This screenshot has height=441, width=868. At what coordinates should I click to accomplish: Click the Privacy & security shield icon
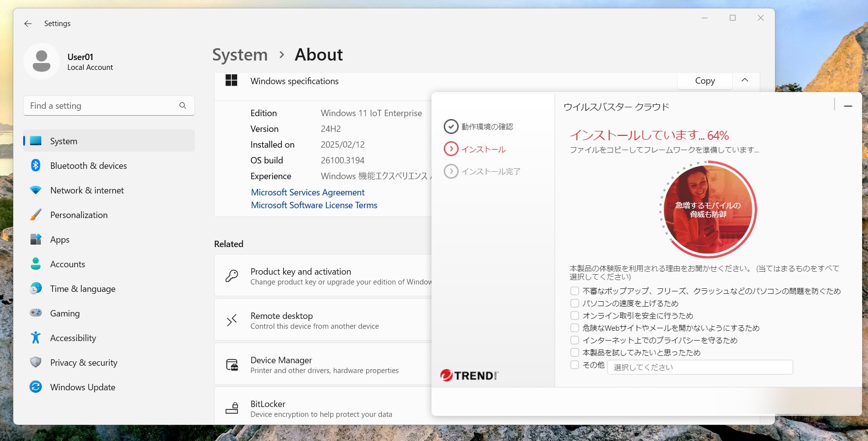pyautogui.click(x=36, y=363)
